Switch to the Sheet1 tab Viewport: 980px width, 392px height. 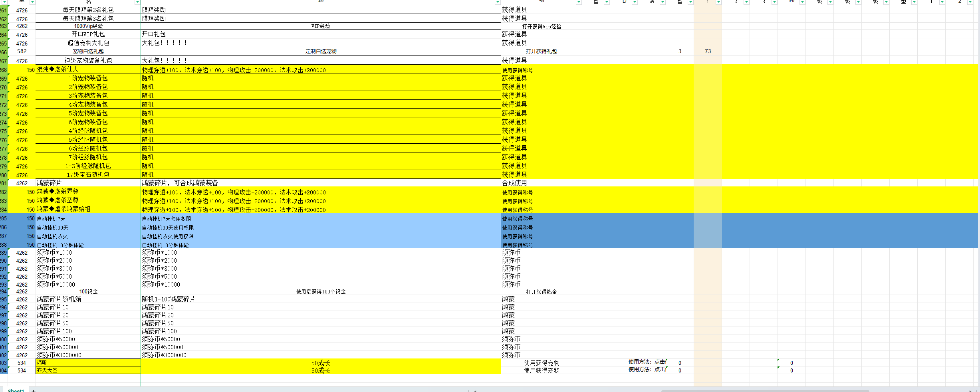point(16,390)
